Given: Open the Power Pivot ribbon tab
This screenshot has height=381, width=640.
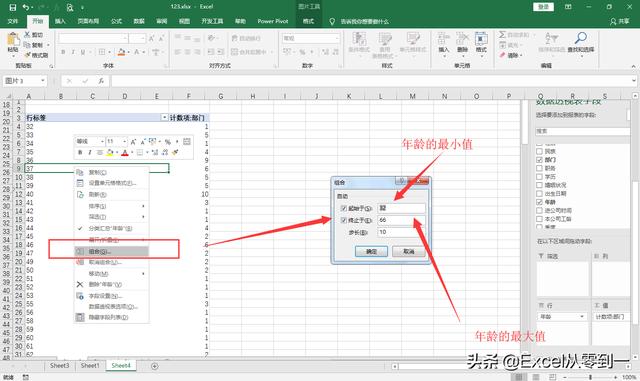Looking at the screenshot, I should [273, 21].
